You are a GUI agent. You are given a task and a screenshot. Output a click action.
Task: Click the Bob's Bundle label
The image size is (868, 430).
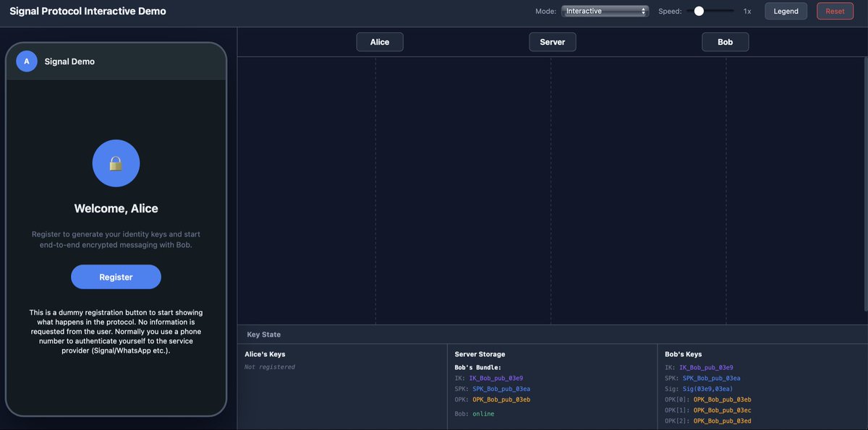[478, 367]
